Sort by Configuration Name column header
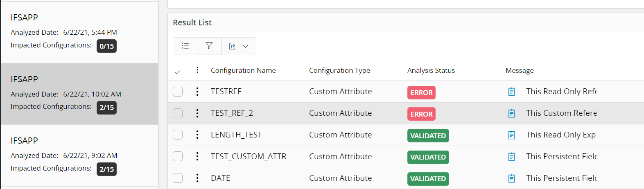644x189 pixels. click(243, 70)
